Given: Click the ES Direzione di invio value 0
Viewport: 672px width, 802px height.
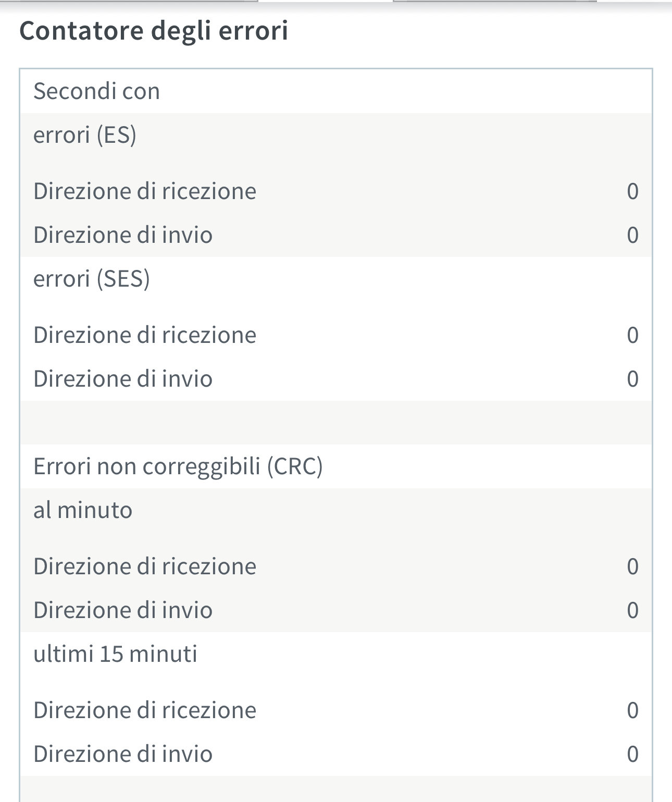Looking at the screenshot, I should click(x=632, y=235).
